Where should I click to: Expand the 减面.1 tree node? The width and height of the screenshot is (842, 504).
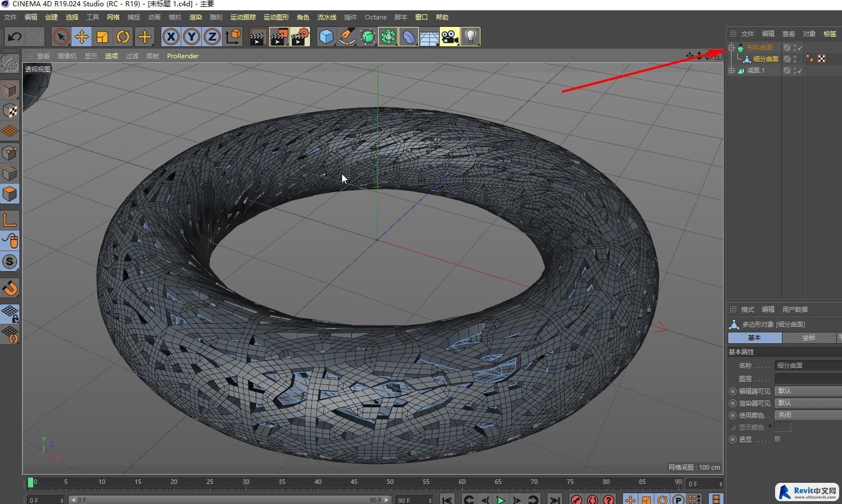(732, 70)
